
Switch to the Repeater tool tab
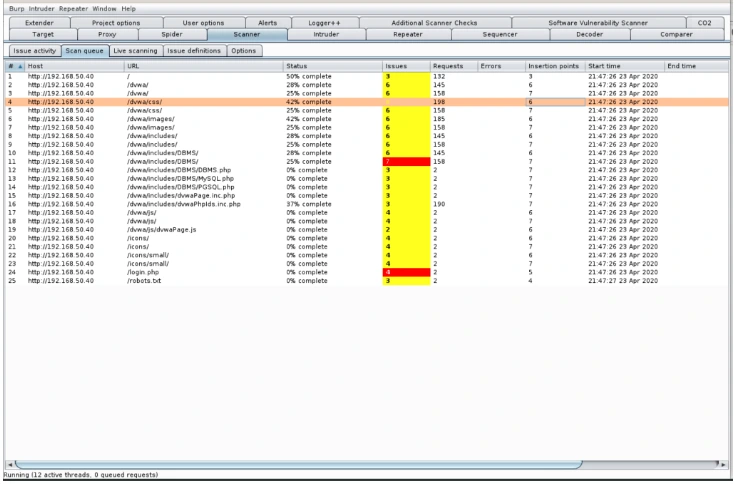(408, 34)
